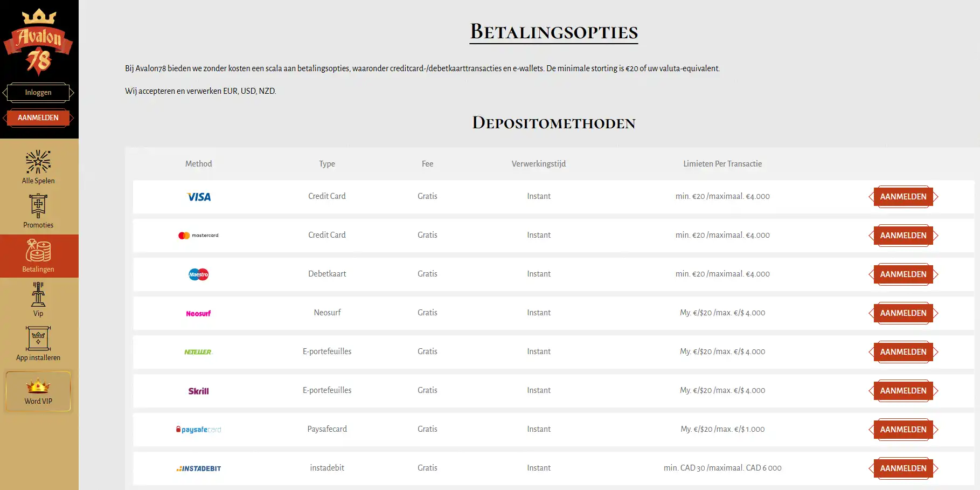Click Limieten Per Transactie header
This screenshot has height=490, width=980.
point(722,164)
